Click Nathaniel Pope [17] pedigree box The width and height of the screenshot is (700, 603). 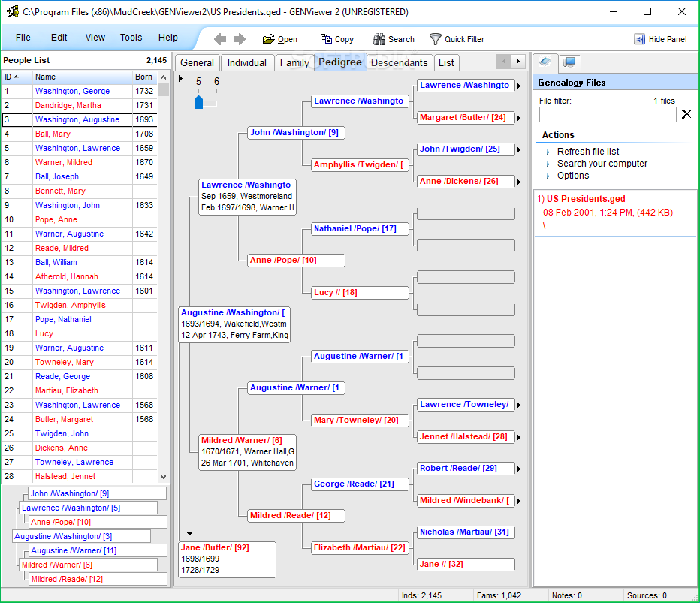[x=360, y=228]
